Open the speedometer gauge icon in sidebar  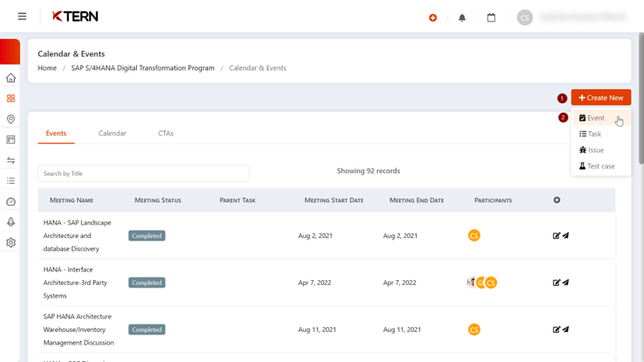(11, 202)
